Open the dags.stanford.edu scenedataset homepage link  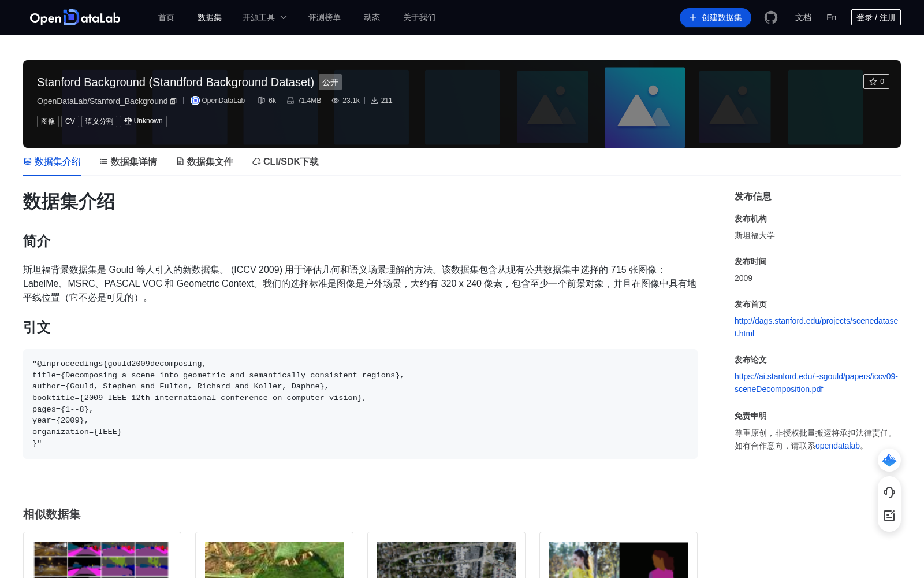[x=816, y=327]
